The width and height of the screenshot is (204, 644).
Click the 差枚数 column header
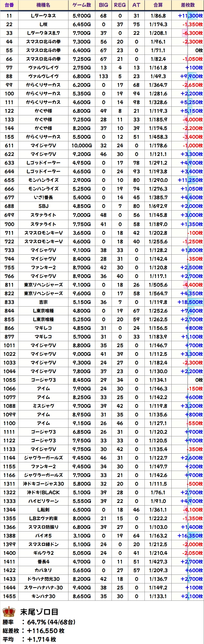point(188,5)
